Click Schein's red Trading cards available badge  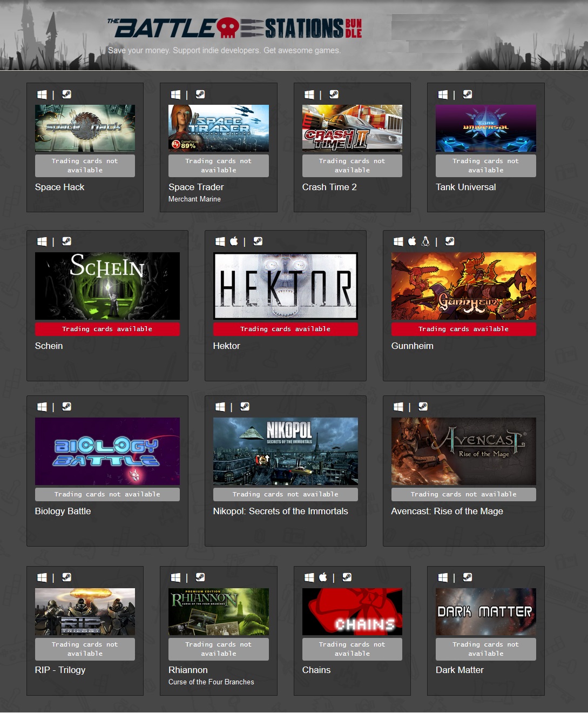click(x=107, y=329)
